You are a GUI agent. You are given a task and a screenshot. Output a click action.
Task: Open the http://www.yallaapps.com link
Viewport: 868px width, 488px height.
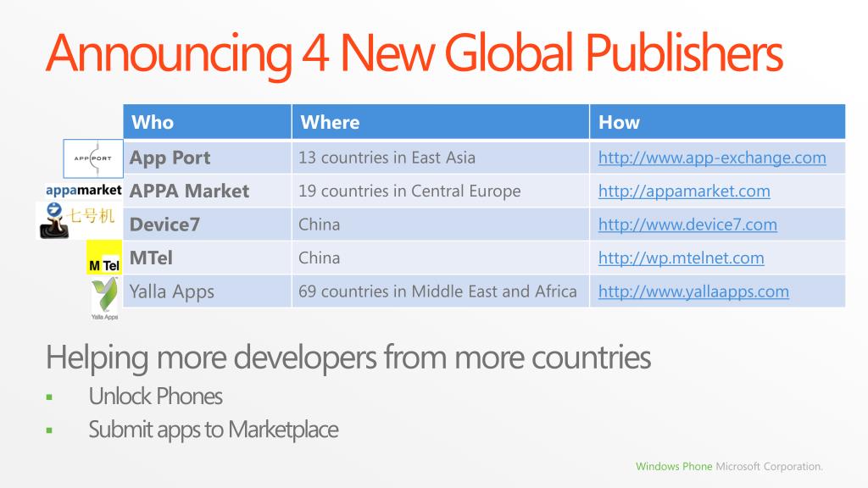point(693,291)
